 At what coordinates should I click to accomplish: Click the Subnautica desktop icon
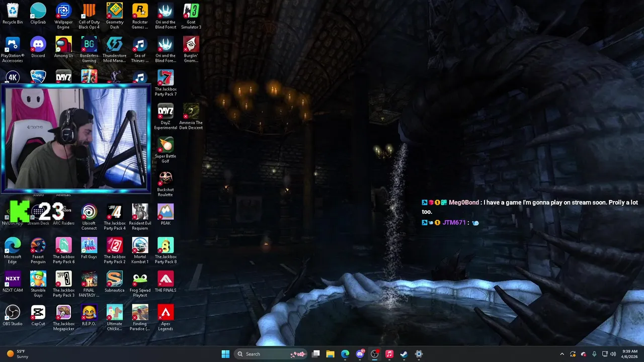tap(115, 283)
